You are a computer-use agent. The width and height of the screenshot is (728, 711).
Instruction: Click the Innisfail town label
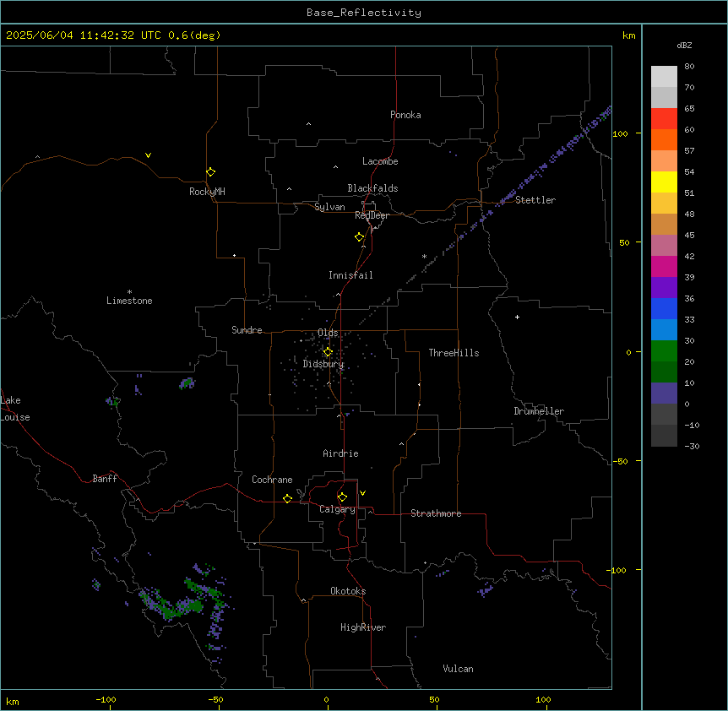coord(350,275)
